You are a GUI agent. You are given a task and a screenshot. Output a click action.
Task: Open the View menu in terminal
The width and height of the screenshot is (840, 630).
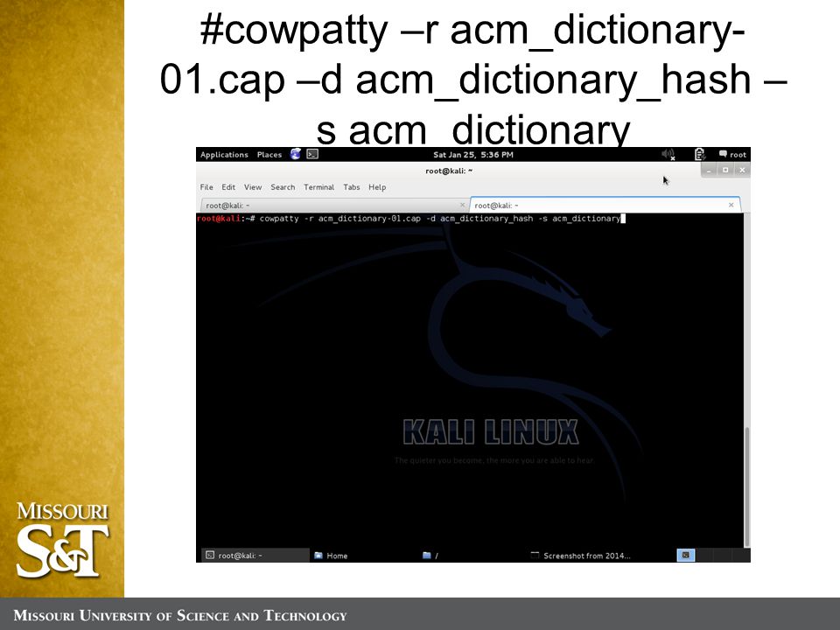point(253,187)
